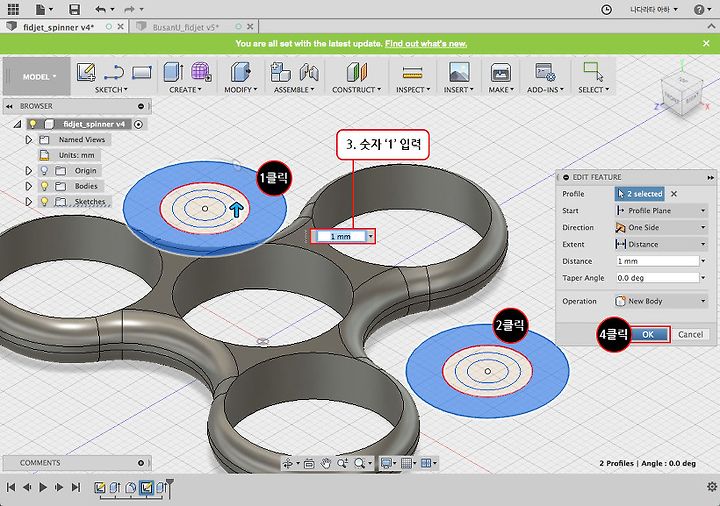Image resolution: width=720 pixels, height=506 pixels.
Task: Select the Extrude tool in CREATE
Action: [174, 72]
